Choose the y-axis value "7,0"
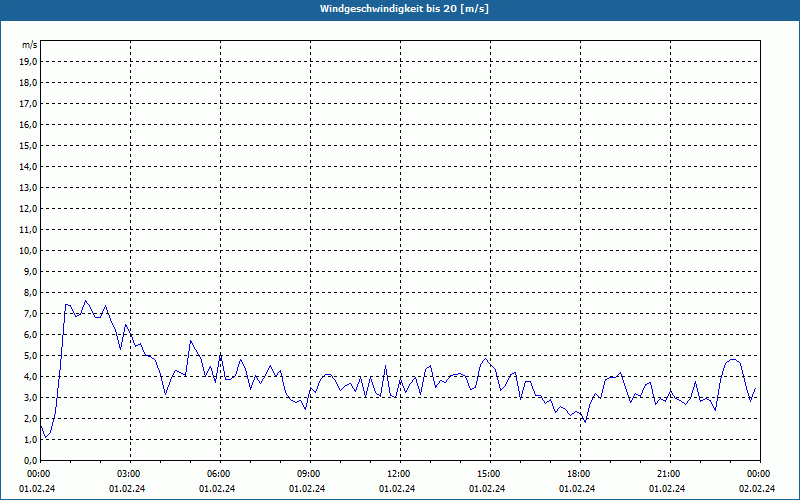 30,313
